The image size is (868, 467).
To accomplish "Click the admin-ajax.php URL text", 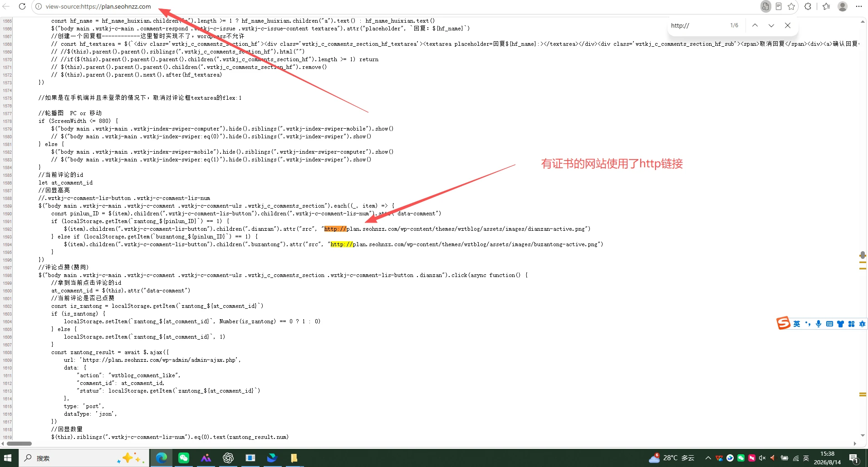I will (x=160, y=360).
